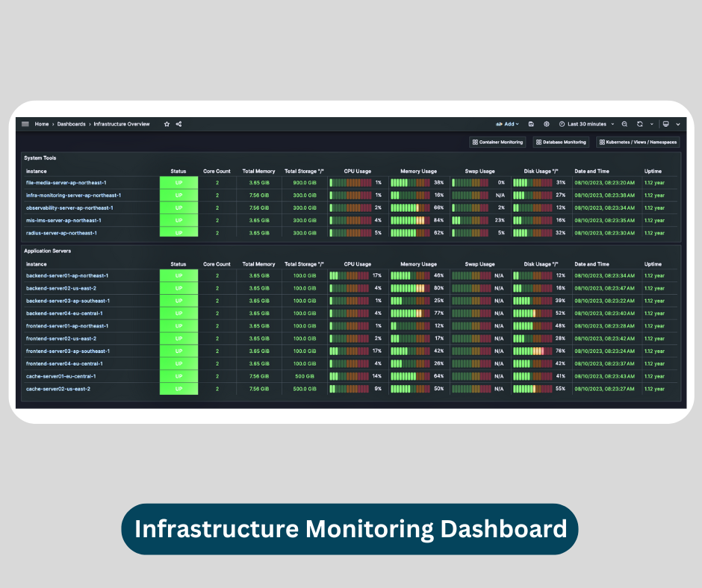Open the Add panel dropdown
Screen dimensions: 702x588
tap(508, 124)
